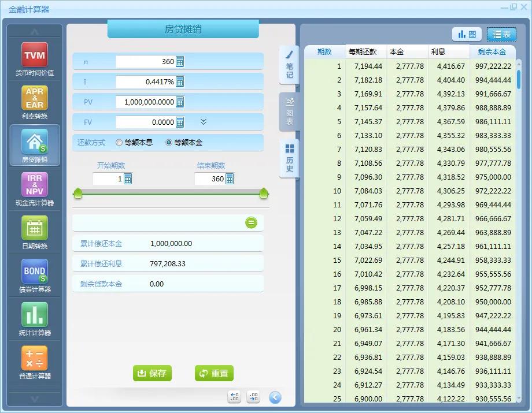Click the 保存 save button
The height and width of the screenshot is (413, 532).
click(152, 373)
